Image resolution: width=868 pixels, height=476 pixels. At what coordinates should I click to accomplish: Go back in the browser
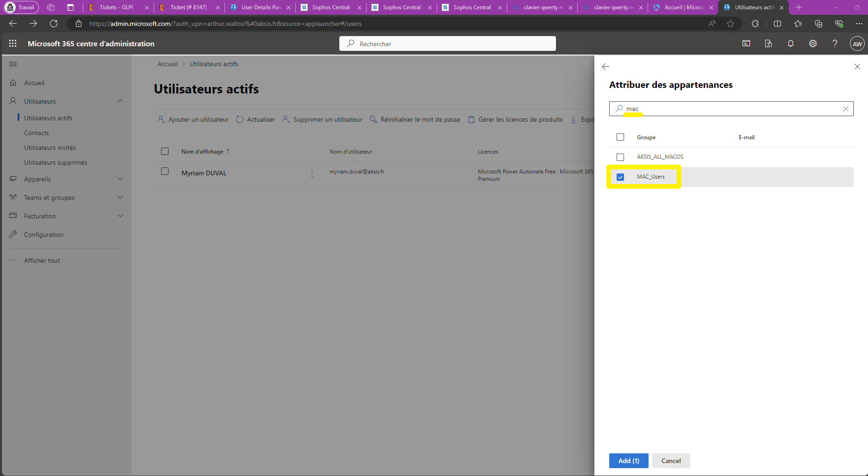point(13,24)
